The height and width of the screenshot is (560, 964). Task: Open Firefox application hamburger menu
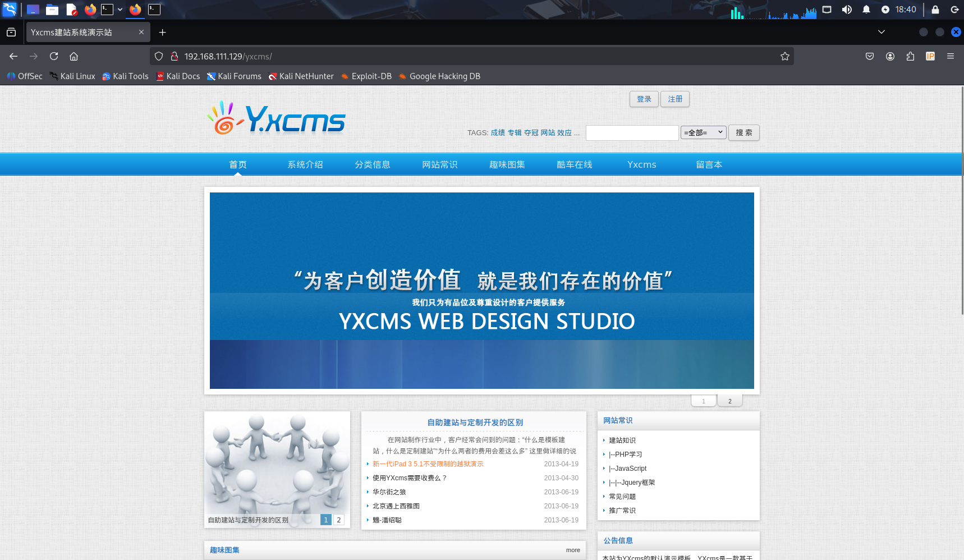click(951, 56)
